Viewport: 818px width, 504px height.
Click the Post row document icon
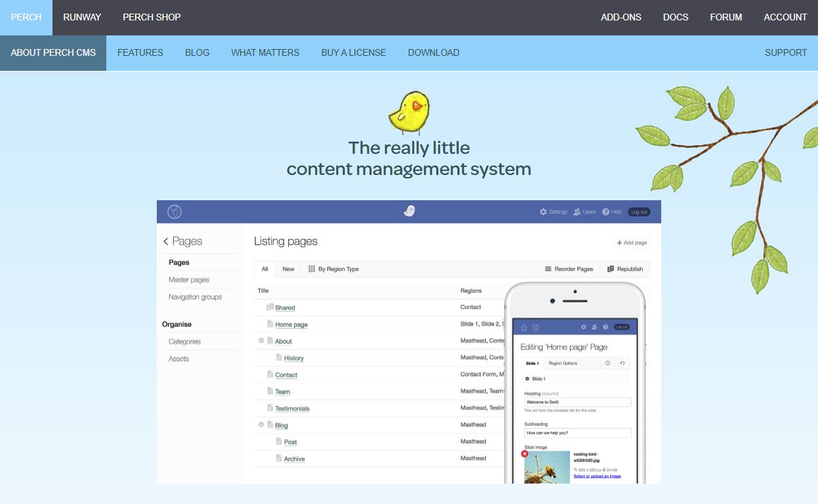279,441
